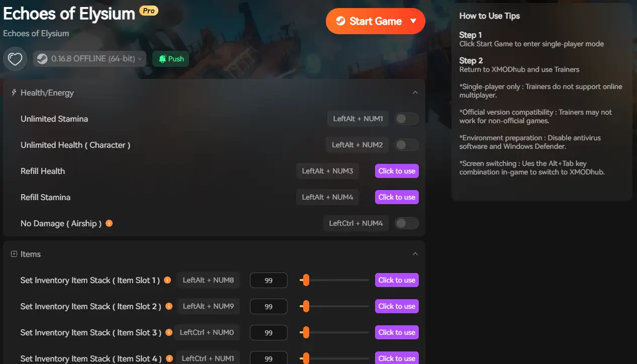
Task: Click the Pro badge next to title
Action: coord(149,11)
